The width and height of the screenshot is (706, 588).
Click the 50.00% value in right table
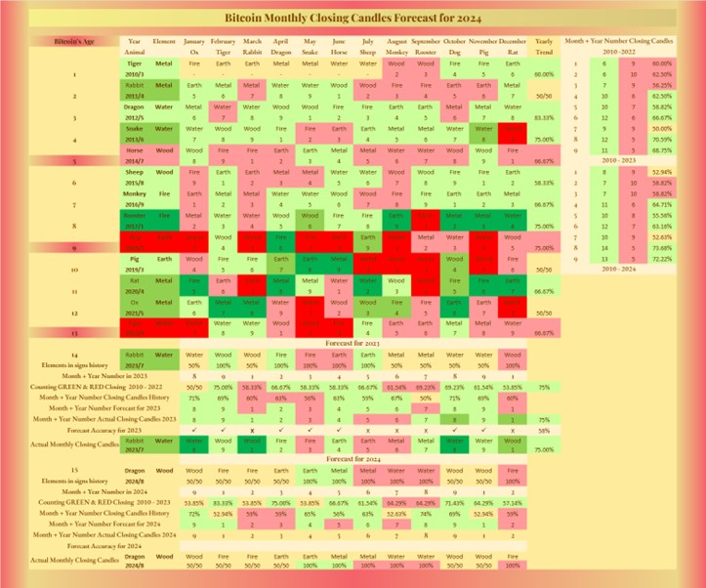click(661, 128)
